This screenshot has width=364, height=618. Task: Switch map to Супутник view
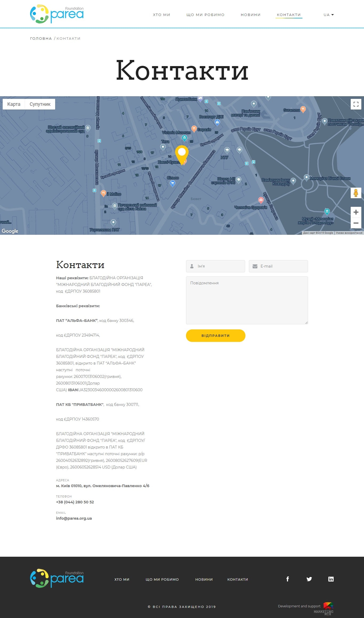[x=40, y=104]
